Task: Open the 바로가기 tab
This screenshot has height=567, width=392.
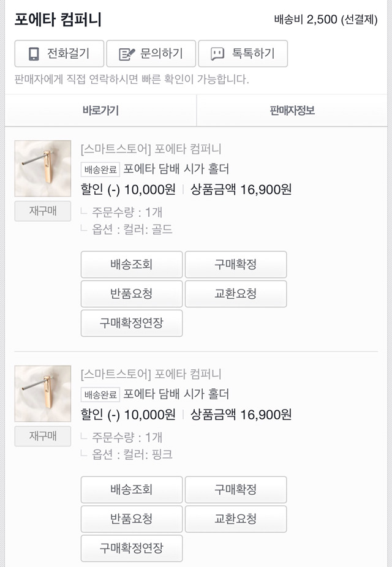Action: click(100, 111)
